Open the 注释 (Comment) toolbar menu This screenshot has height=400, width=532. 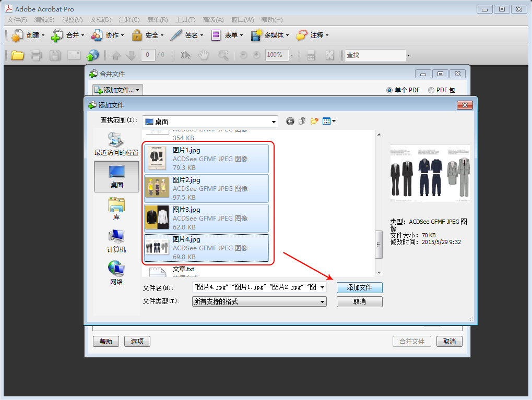coord(312,35)
